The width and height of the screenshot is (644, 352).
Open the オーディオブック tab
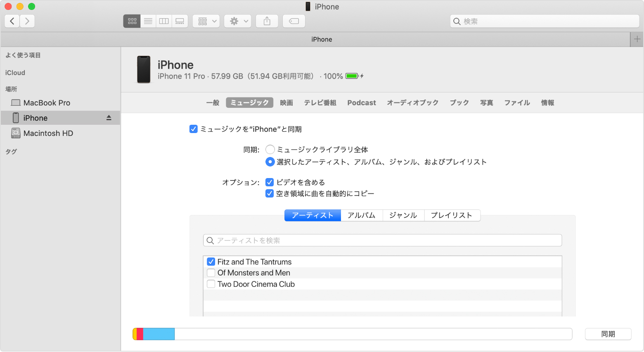[x=412, y=102]
